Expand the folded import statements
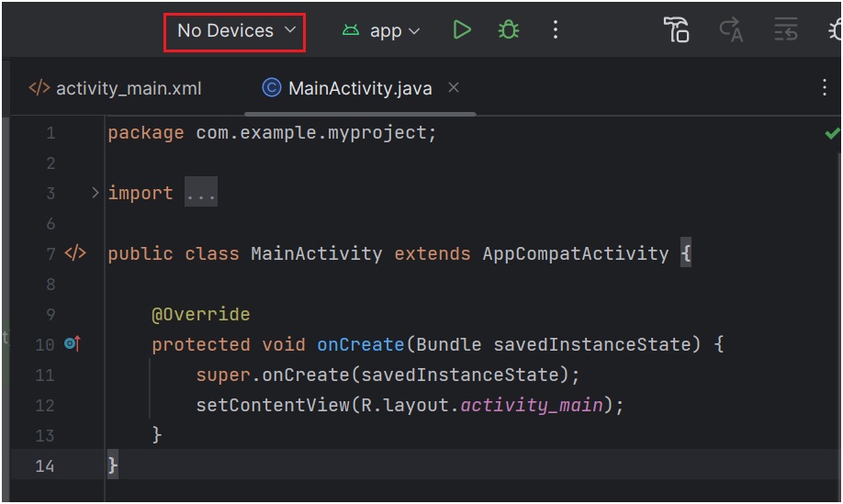 96,193
